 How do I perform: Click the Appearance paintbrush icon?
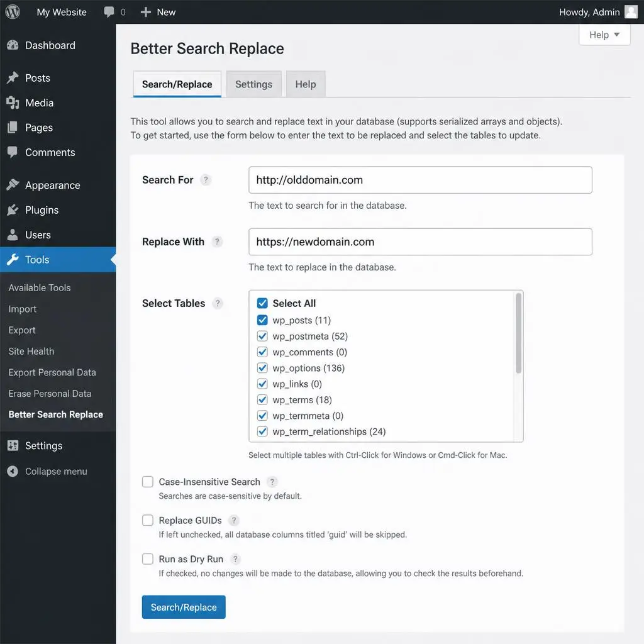coord(13,185)
